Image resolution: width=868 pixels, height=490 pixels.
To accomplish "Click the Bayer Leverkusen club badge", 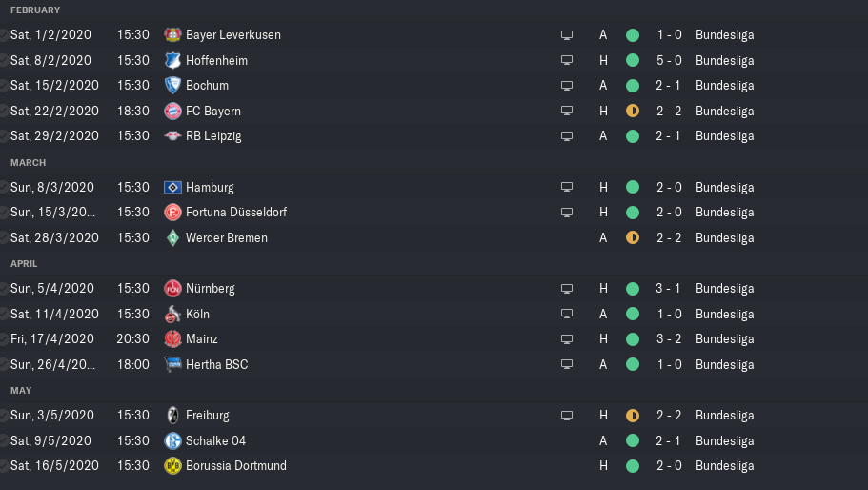I will (172, 35).
